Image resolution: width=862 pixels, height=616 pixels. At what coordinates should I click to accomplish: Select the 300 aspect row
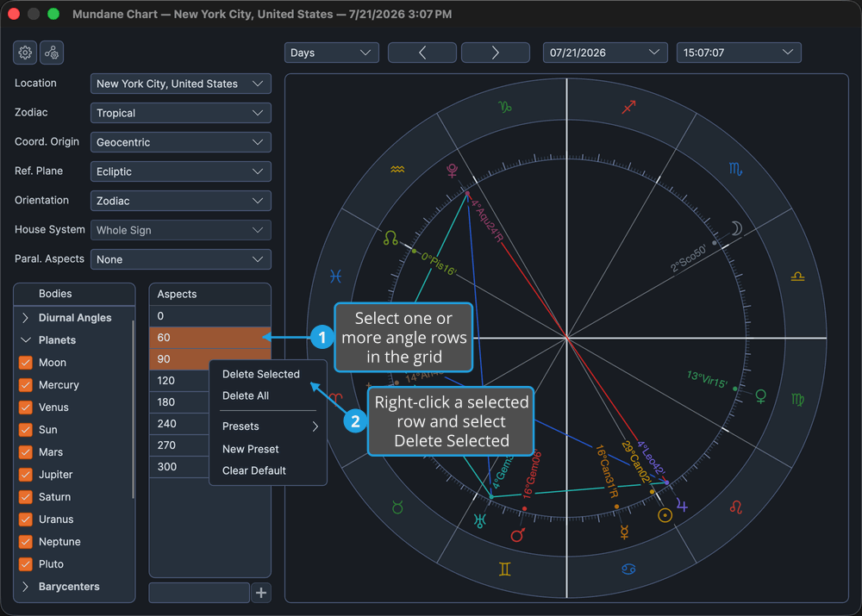point(179,467)
